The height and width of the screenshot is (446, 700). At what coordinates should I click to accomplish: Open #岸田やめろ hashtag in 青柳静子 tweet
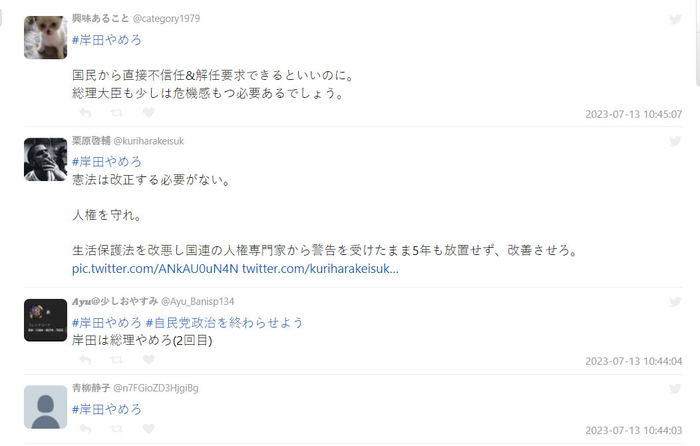coord(107,409)
